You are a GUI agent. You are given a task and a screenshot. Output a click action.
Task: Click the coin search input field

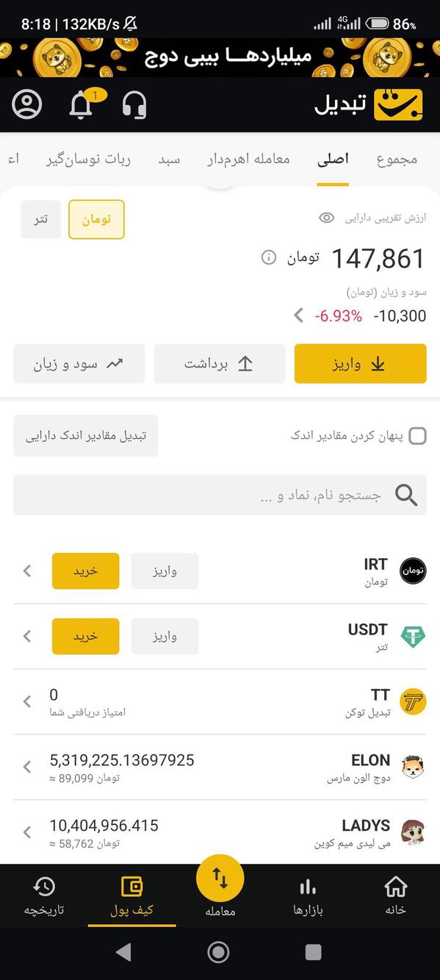pos(220,494)
